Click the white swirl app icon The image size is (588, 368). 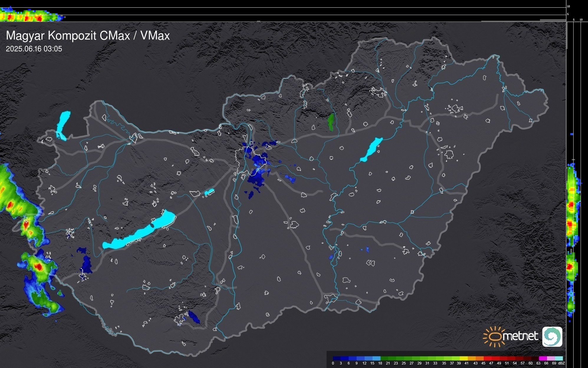click(552, 336)
